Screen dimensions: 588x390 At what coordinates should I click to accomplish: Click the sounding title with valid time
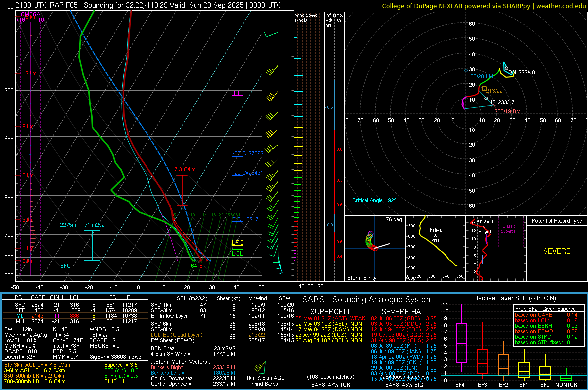[x=148, y=5]
